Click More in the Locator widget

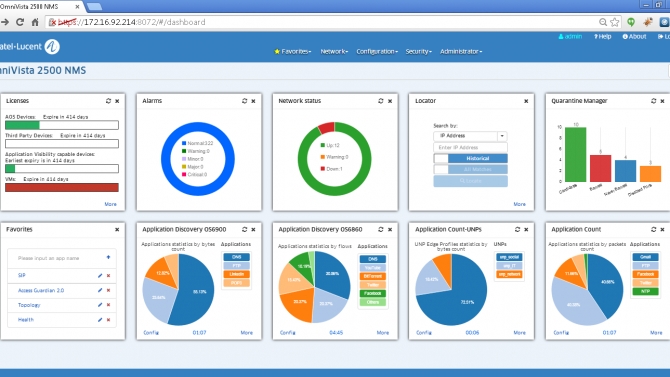click(520, 204)
